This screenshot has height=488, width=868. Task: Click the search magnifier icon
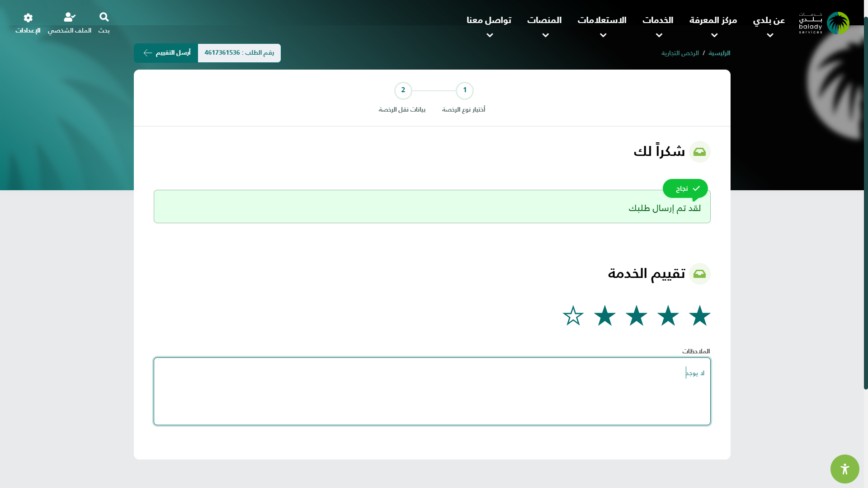click(x=104, y=18)
